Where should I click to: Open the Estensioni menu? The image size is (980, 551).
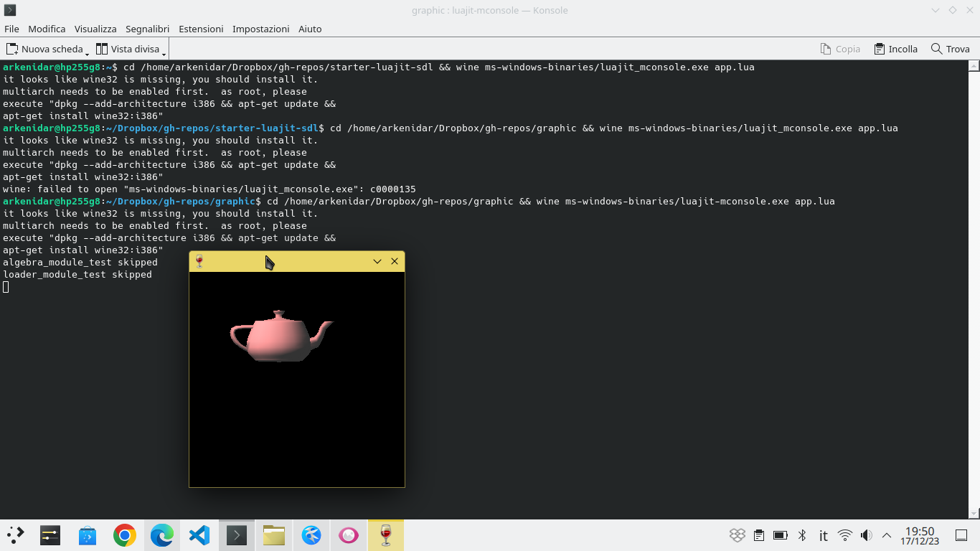(x=201, y=29)
